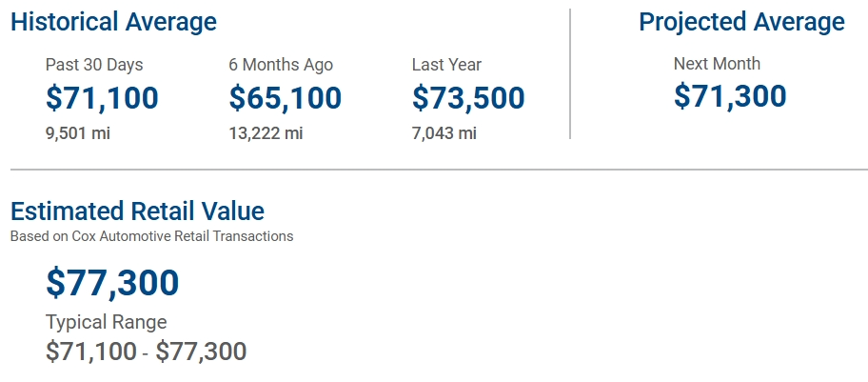868x382 pixels.
Task: Click the $71,300 projected price
Action: pyautogui.click(x=730, y=96)
